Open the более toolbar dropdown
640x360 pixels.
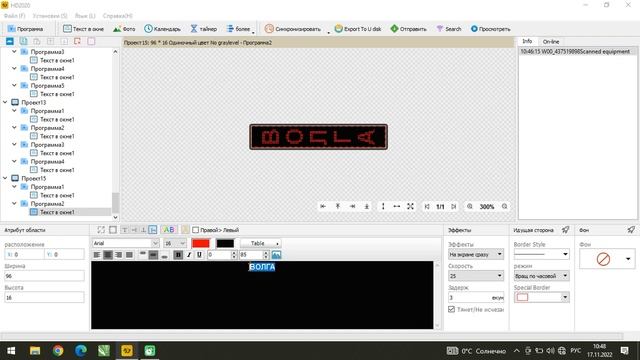click(239, 29)
